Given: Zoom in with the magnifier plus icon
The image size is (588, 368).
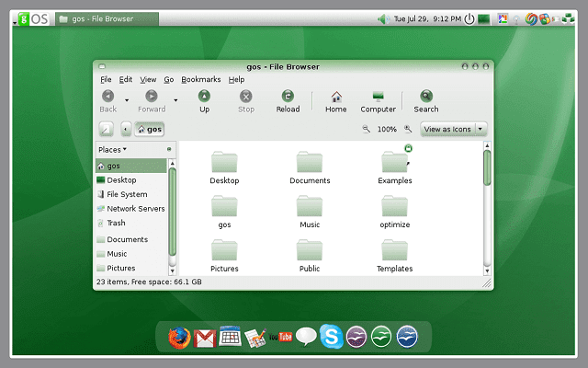Looking at the screenshot, I should [x=408, y=129].
